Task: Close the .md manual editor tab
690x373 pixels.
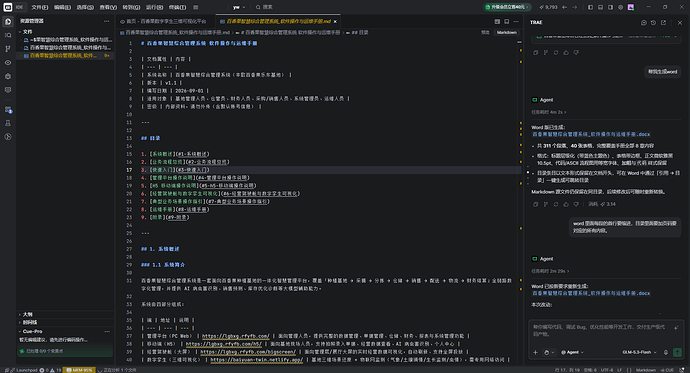Action: 335,21
